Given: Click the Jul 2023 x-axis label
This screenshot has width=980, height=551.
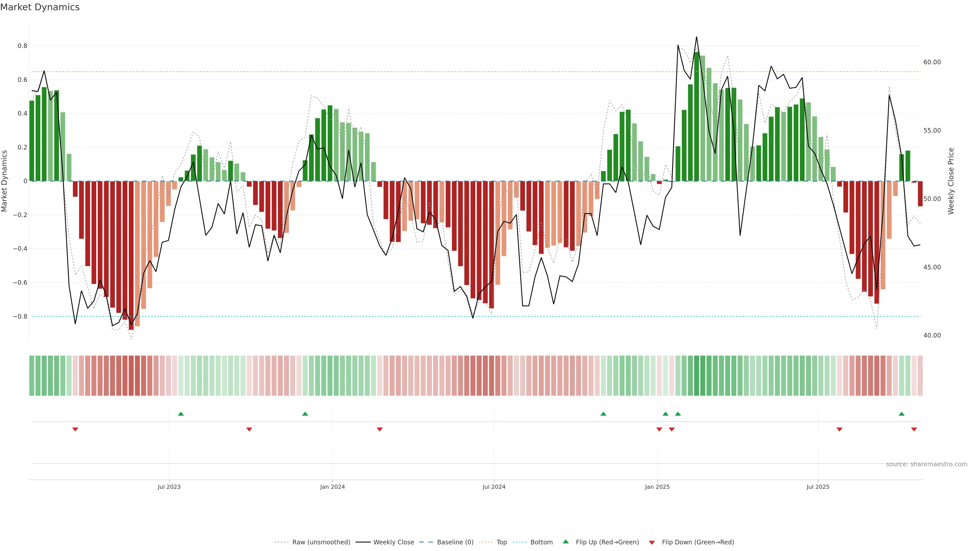Looking at the screenshot, I should [x=169, y=487].
